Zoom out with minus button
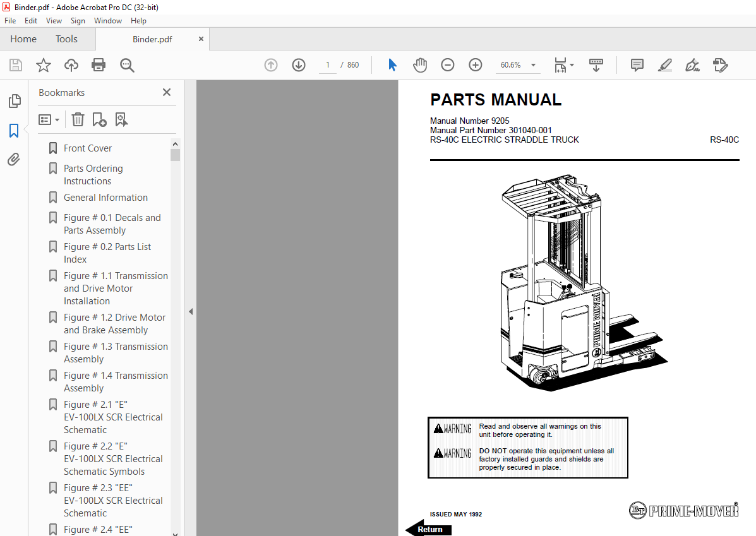This screenshot has height=536, width=756. click(x=447, y=64)
